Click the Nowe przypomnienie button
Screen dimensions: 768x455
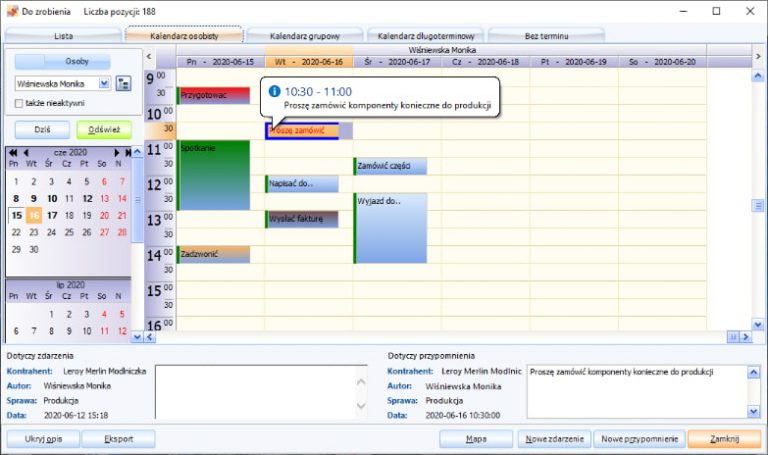(x=639, y=439)
